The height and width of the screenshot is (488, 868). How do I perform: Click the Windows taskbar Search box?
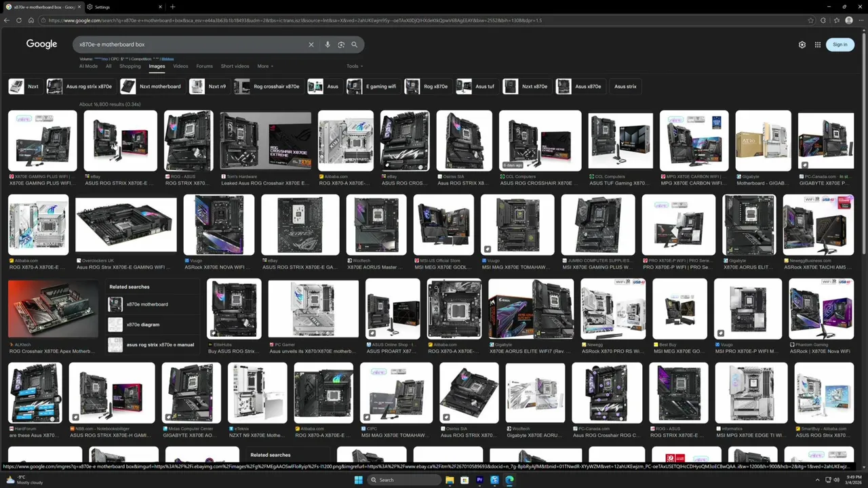coord(404,480)
